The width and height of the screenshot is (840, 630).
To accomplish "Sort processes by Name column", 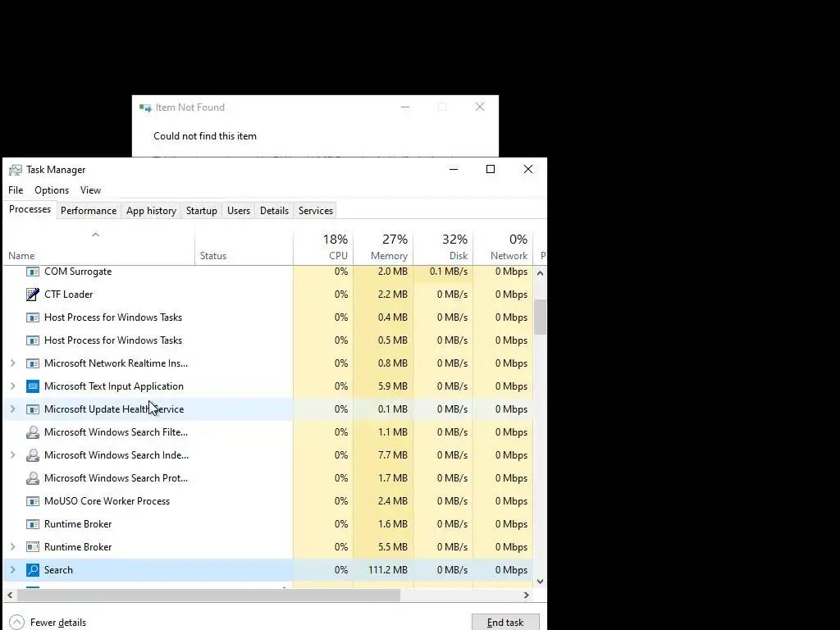I will [x=99, y=247].
